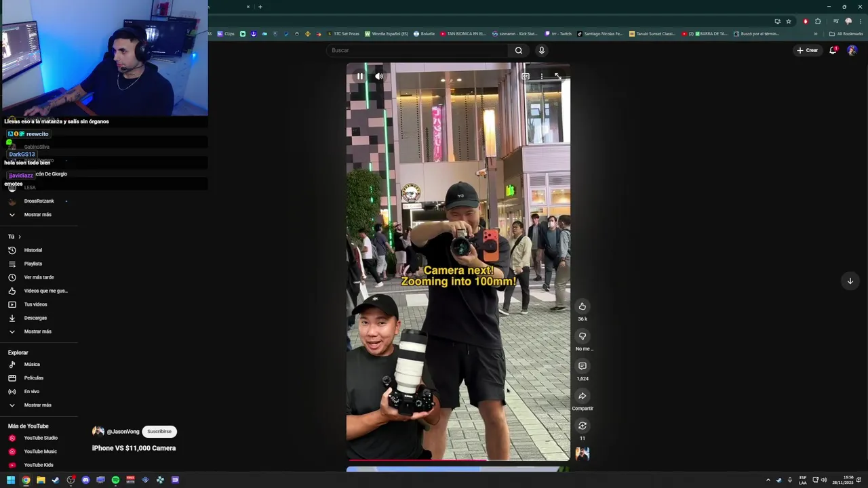
Task: Open En vivo in Explorar
Action: pos(32,392)
